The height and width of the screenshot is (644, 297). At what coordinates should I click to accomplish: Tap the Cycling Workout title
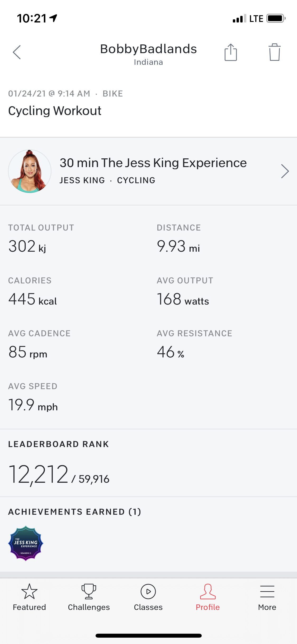click(x=55, y=111)
